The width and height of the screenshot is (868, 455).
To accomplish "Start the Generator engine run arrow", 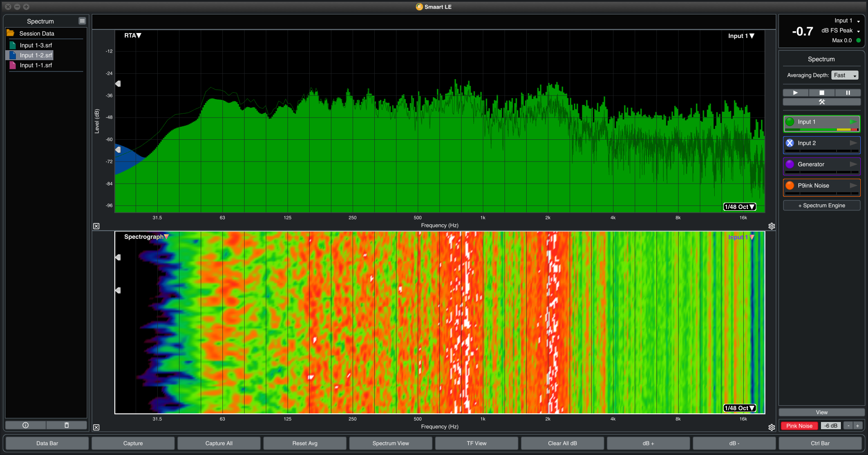I will (853, 164).
